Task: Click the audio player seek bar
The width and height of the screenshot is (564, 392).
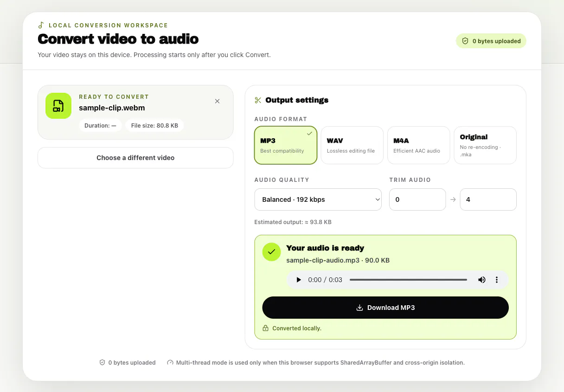Action: (x=408, y=280)
